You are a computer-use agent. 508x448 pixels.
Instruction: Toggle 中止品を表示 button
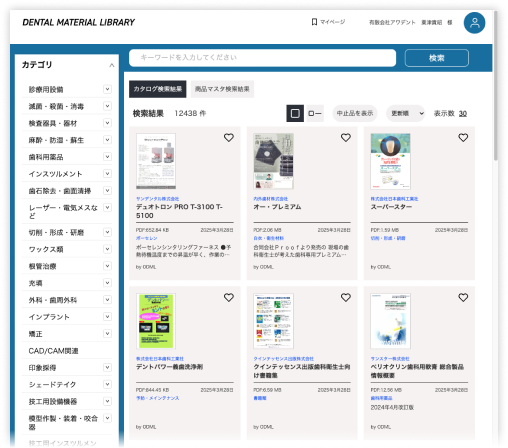[x=355, y=113]
